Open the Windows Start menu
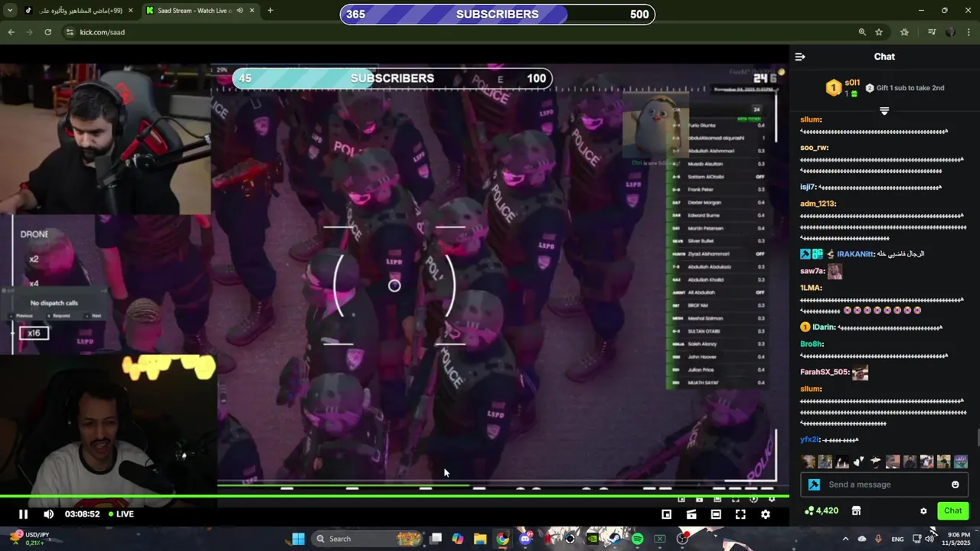Screen dimensions: 980x551 299,539
